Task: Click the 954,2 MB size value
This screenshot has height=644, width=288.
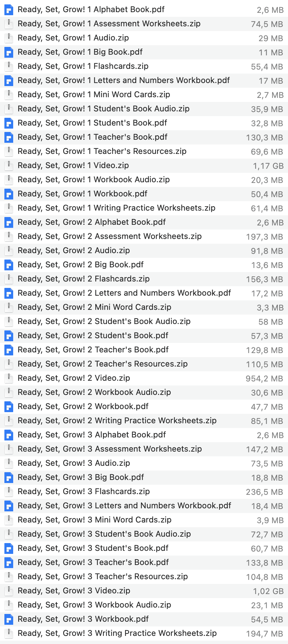Action: point(265,379)
